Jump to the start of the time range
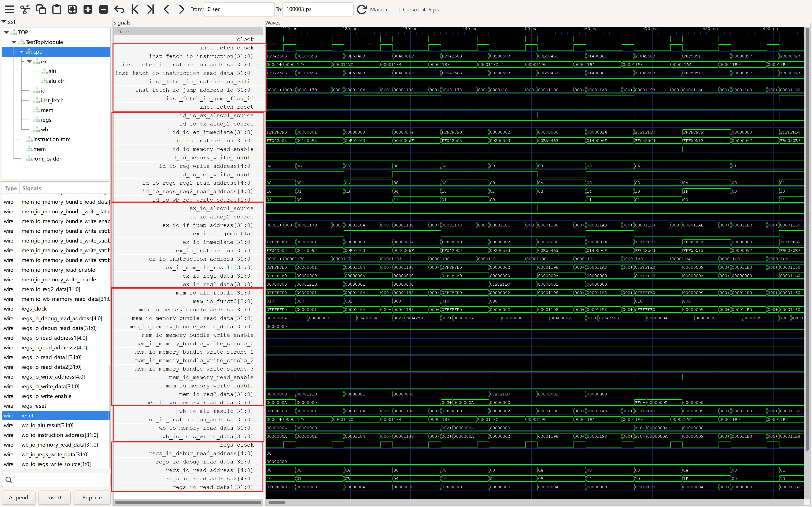 pyautogui.click(x=135, y=9)
